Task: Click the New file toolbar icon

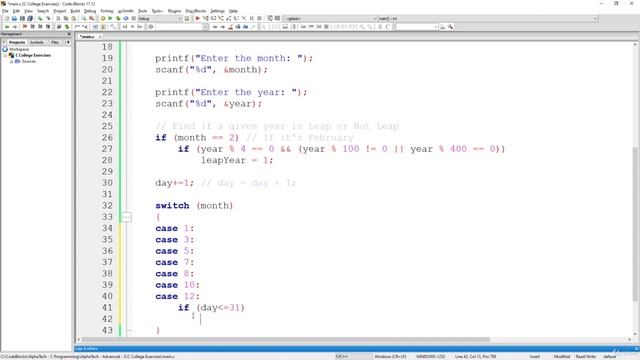Action: tap(7, 18)
